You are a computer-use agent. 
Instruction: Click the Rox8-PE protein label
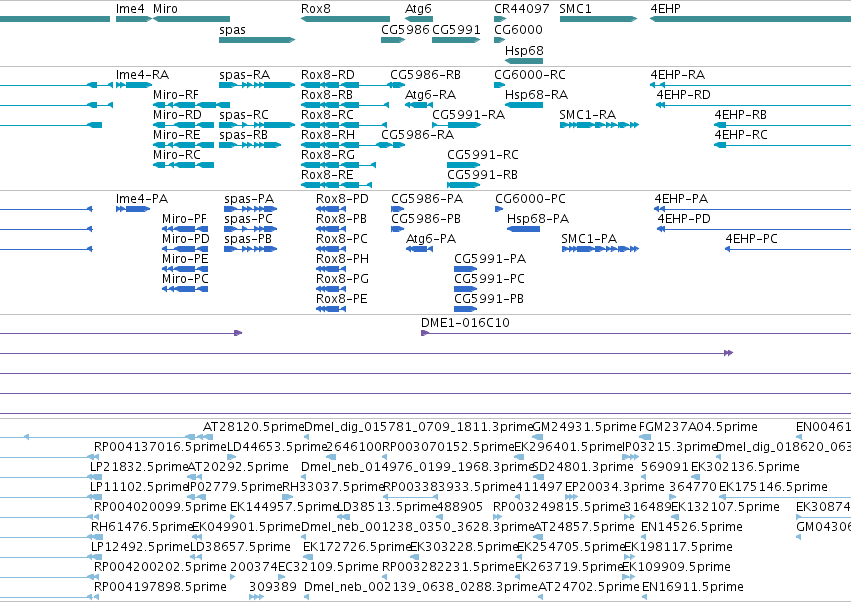click(341, 299)
